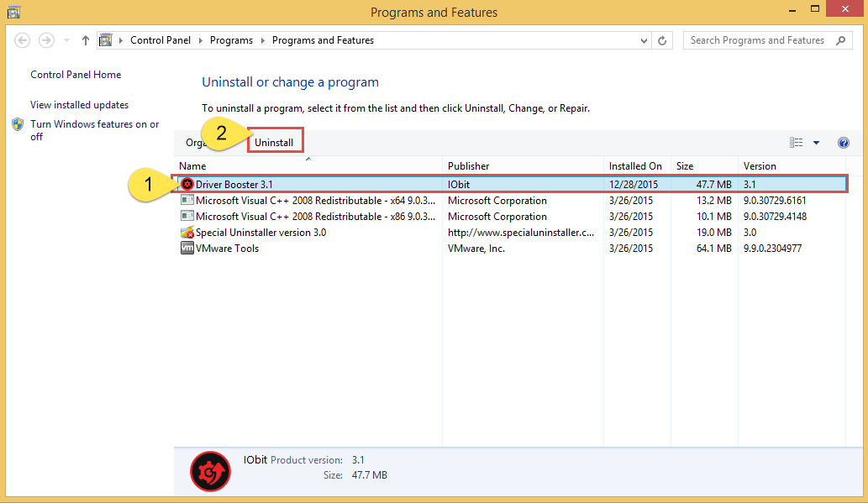
Task: Select Programs and Features breadcrumb
Action: pyautogui.click(x=323, y=40)
